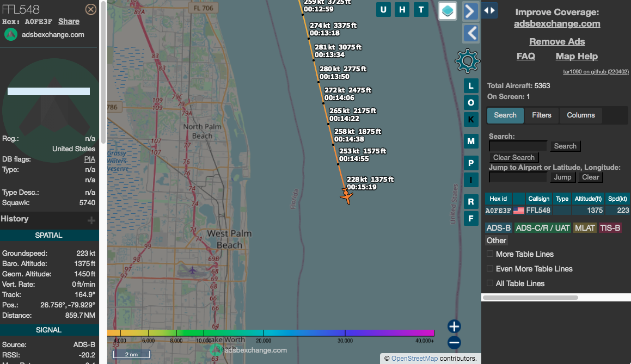Image resolution: width=631 pixels, height=364 pixels.
Task: Zoom out with the minus button
Action: [x=454, y=343]
